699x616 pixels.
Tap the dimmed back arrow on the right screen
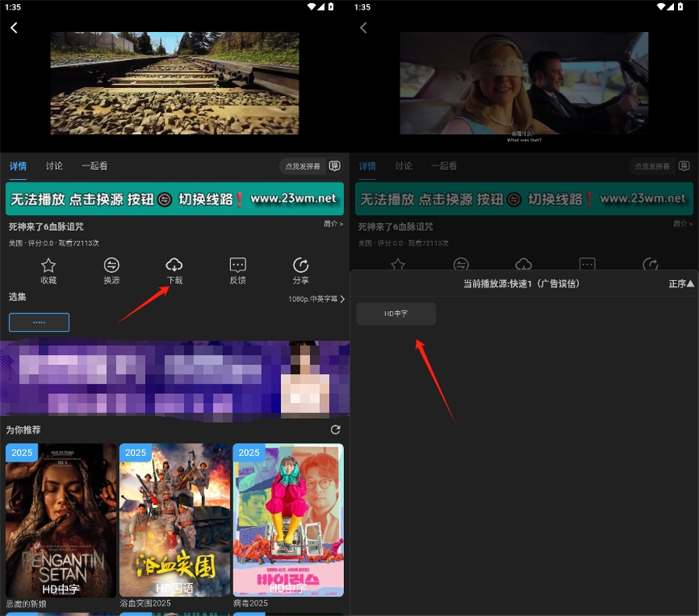364,28
